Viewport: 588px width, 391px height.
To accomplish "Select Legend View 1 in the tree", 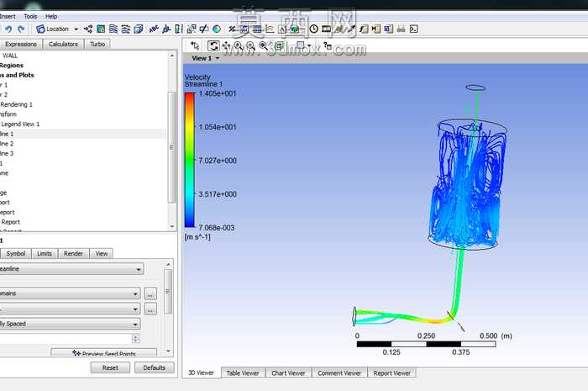I will click(20, 124).
